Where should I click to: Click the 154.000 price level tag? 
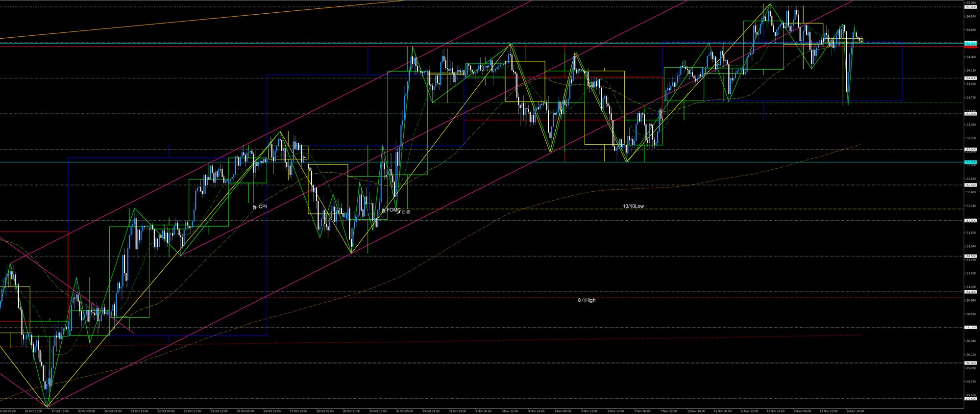tap(970, 78)
